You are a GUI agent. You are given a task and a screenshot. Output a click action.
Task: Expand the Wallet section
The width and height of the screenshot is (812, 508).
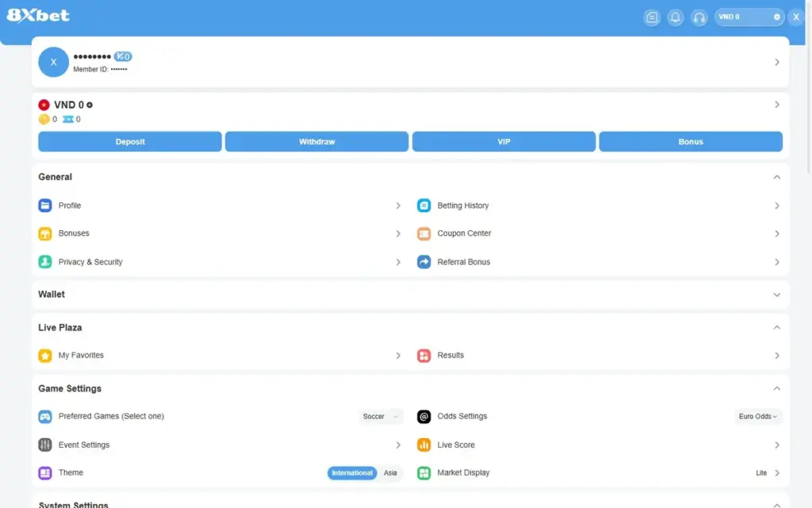click(x=777, y=294)
